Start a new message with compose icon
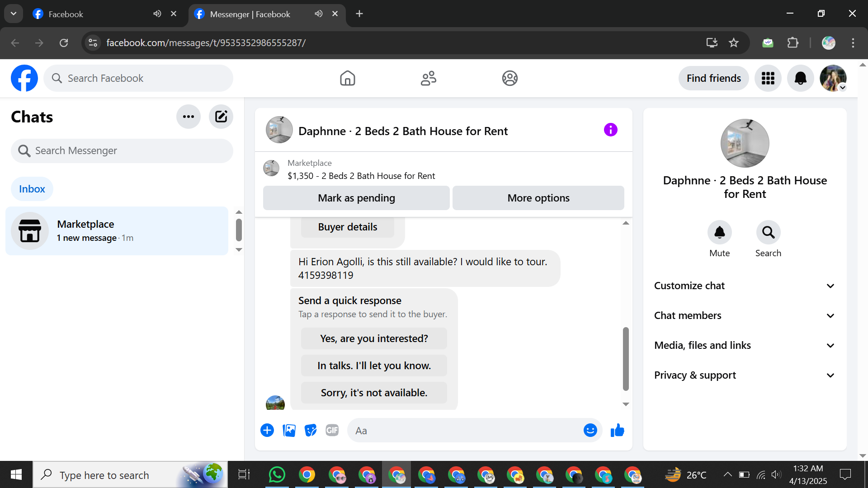Screen dimensions: 868x488 pos(221,117)
